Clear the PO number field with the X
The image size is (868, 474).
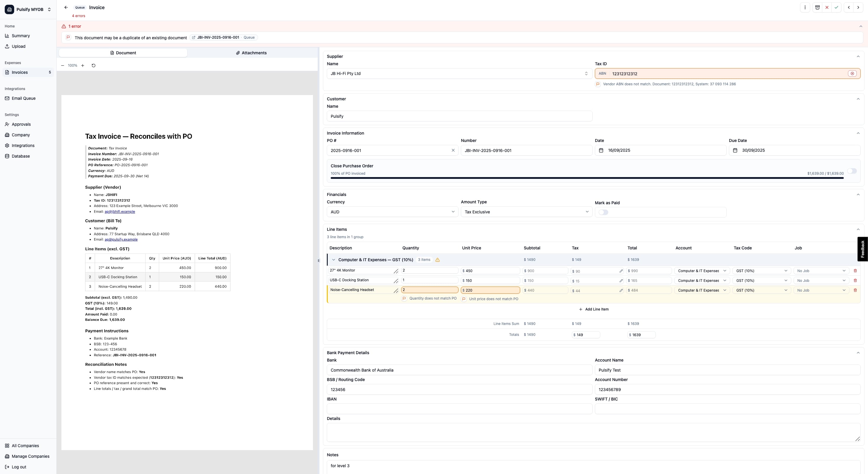(453, 150)
